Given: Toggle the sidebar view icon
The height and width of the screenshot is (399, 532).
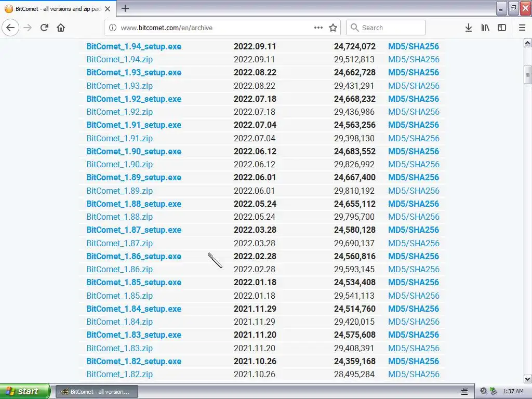Looking at the screenshot, I should tap(502, 28).
